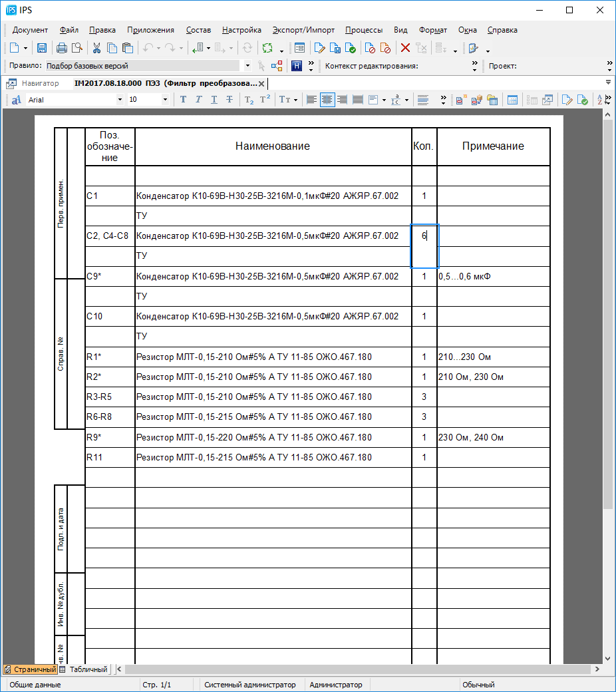Click the vertical scrollbar thumb
This screenshot has width=616, height=692.
tap(607, 313)
